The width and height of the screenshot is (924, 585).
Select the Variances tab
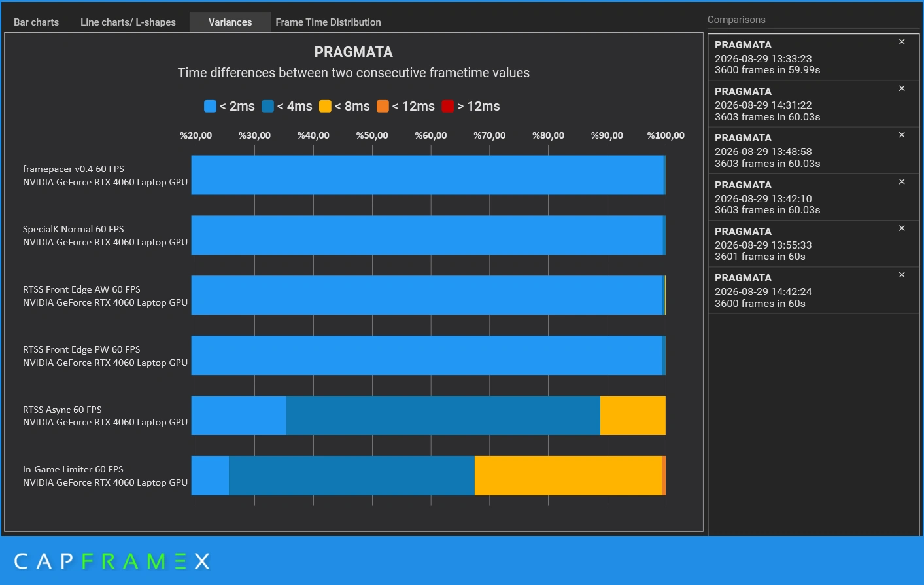230,22
